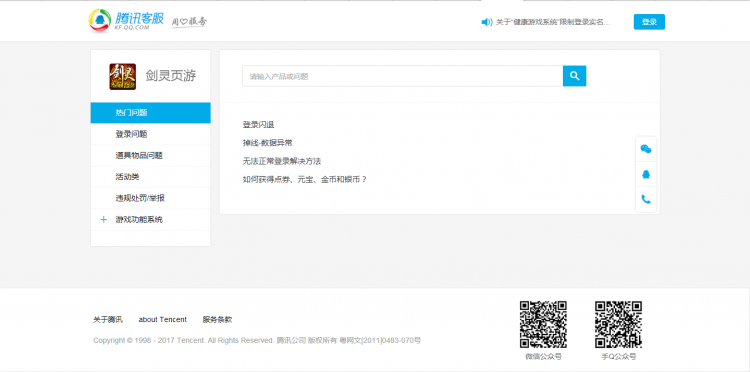Open the 服务条款 footer link

click(217, 319)
